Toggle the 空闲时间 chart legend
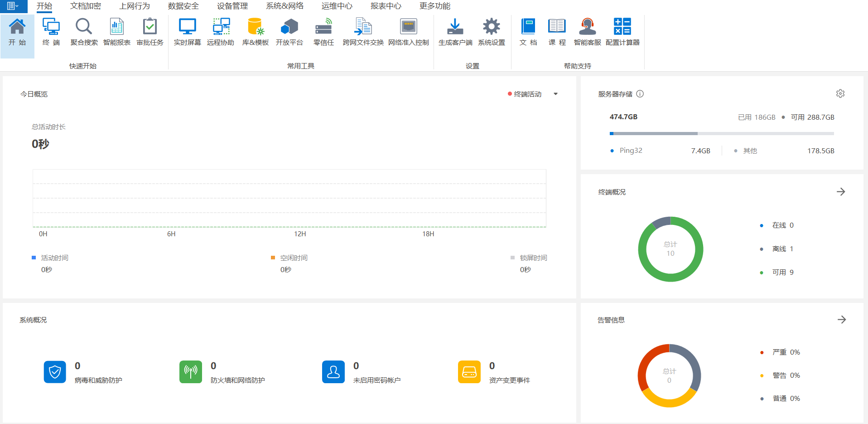The height and width of the screenshot is (424, 868). click(x=294, y=258)
